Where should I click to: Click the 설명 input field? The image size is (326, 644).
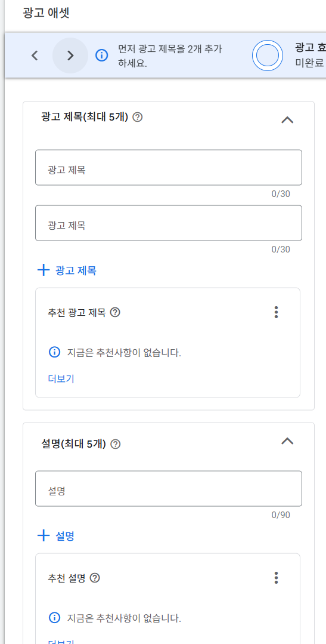coord(169,488)
